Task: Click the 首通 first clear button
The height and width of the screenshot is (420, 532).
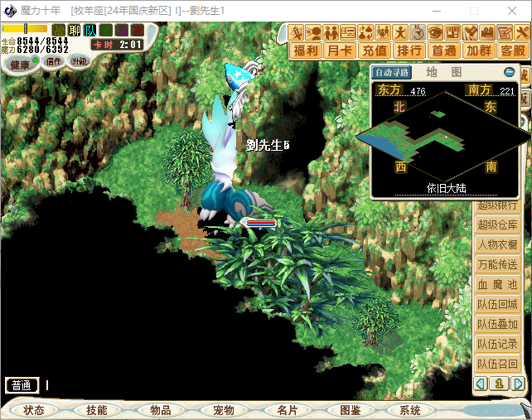Action: [x=444, y=51]
